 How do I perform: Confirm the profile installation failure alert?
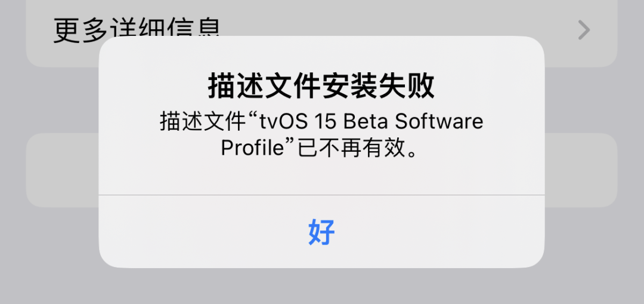point(321,232)
